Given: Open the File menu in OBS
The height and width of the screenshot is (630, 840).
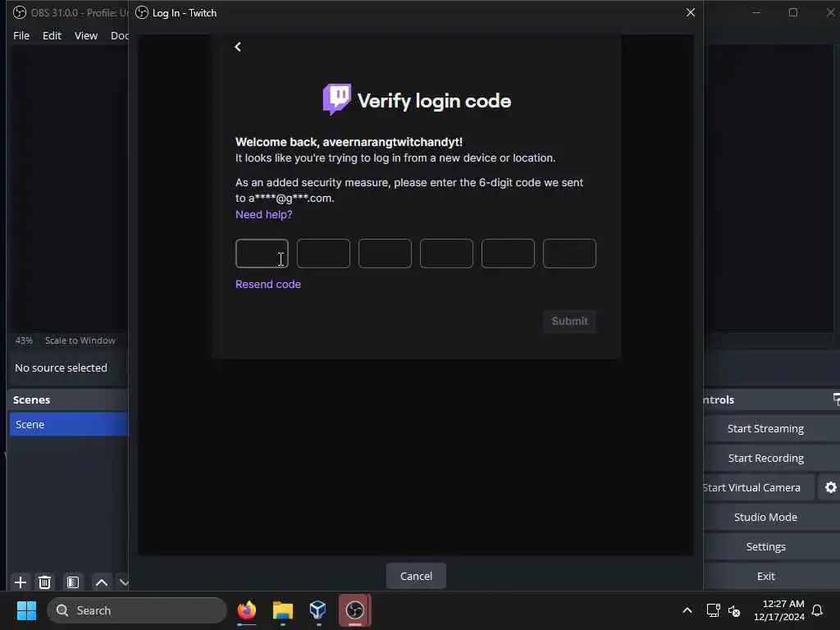Looking at the screenshot, I should pyautogui.click(x=21, y=35).
